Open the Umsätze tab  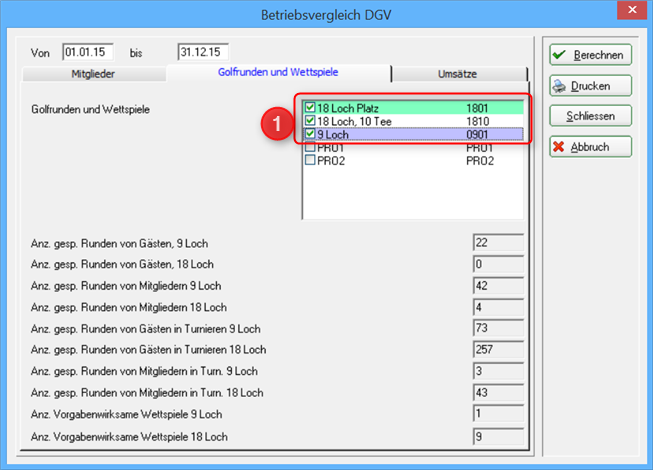pyautogui.click(x=458, y=74)
